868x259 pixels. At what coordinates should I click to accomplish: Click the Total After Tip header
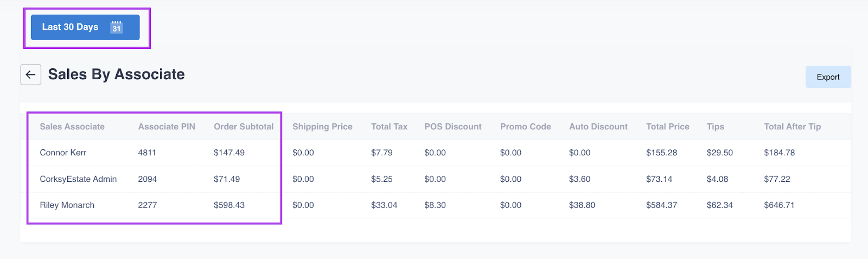792,127
